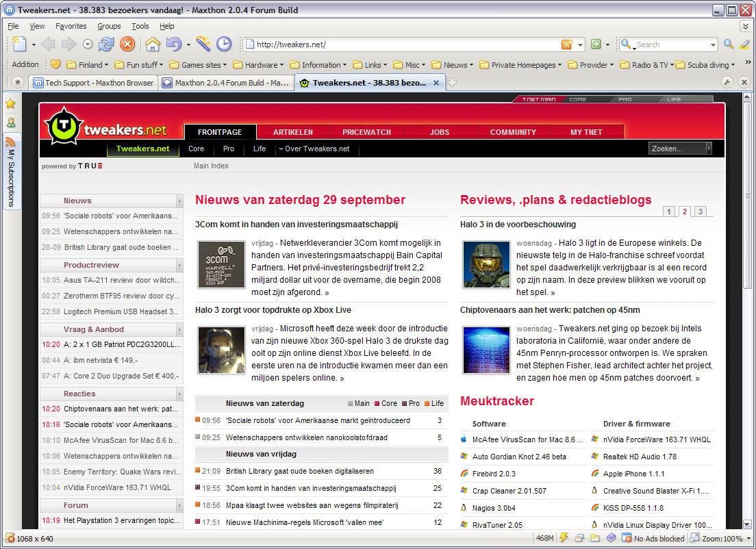756x549 pixels.
Task: Click the Core subsite link
Action: pos(196,149)
